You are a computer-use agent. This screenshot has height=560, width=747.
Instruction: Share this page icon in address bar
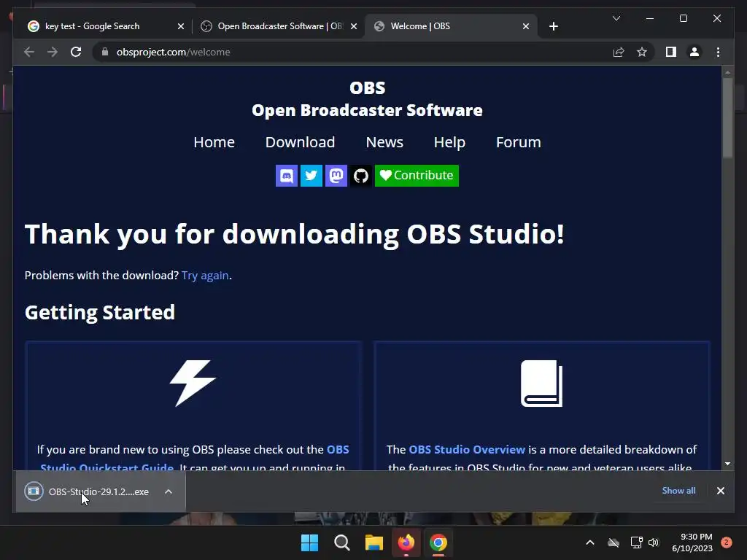click(x=619, y=52)
